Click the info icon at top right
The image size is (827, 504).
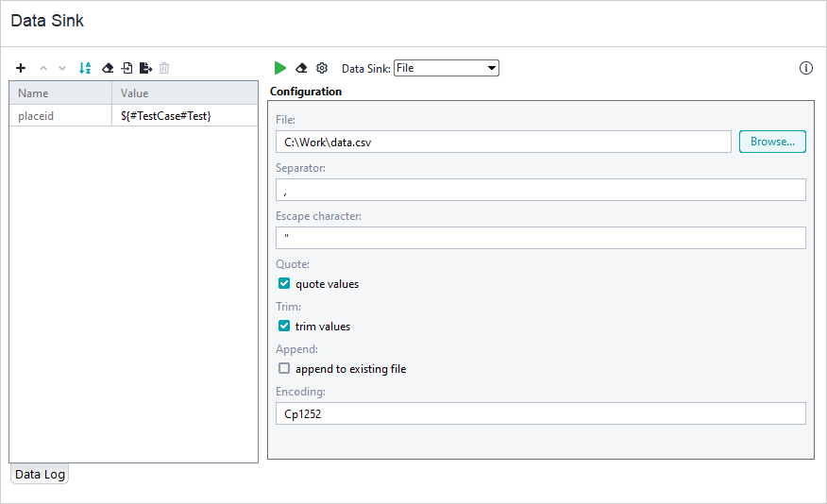click(x=805, y=68)
